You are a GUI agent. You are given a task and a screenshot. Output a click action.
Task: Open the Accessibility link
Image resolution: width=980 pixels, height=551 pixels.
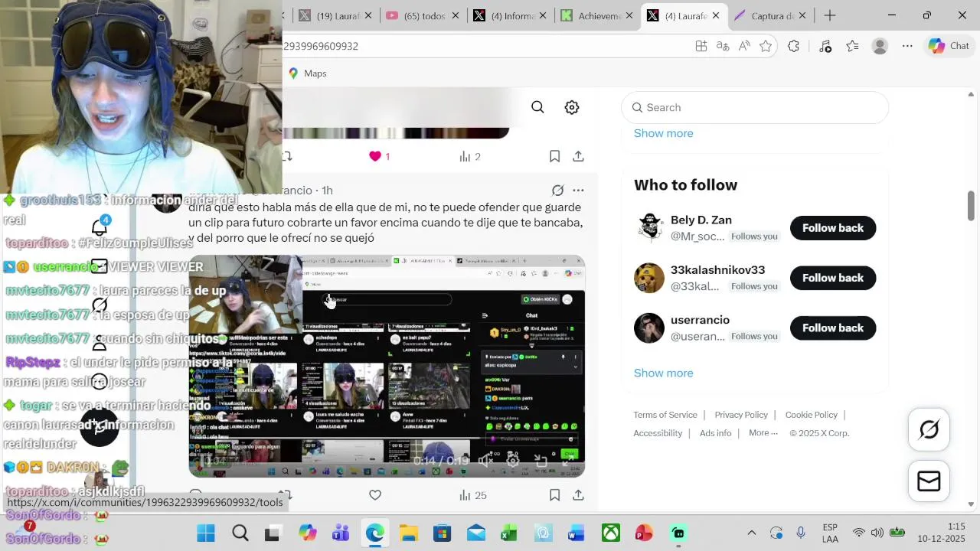tap(658, 433)
